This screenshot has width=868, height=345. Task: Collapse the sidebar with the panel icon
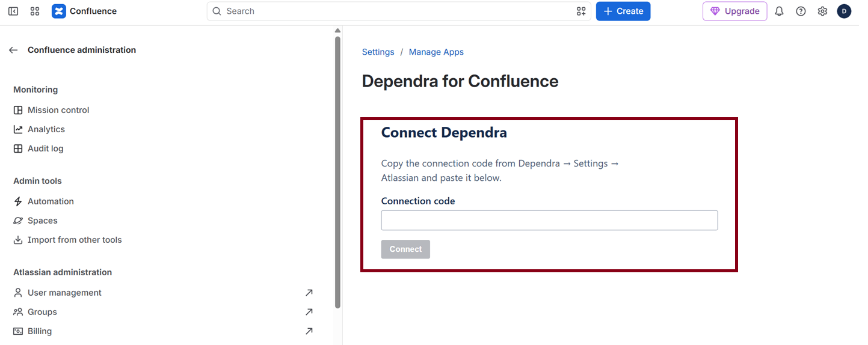[13, 11]
